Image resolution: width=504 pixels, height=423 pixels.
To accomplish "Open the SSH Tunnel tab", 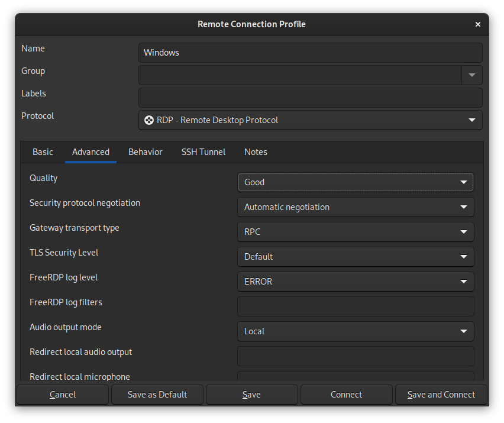I will (x=203, y=152).
